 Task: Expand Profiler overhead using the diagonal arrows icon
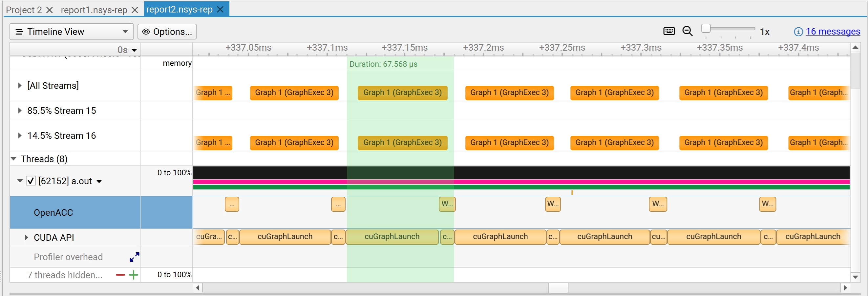134,257
